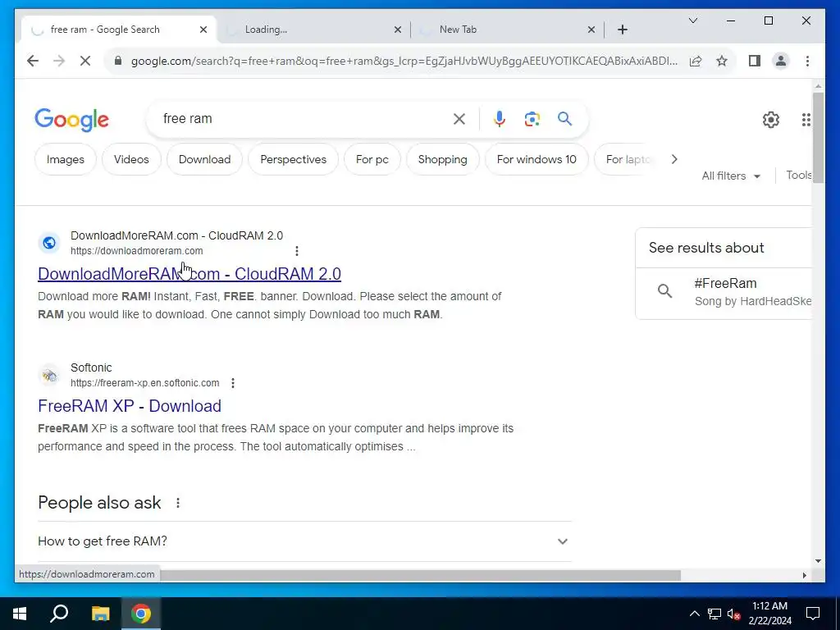840x630 pixels.
Task: Click the Google logo
Action: tap(72, 120)
